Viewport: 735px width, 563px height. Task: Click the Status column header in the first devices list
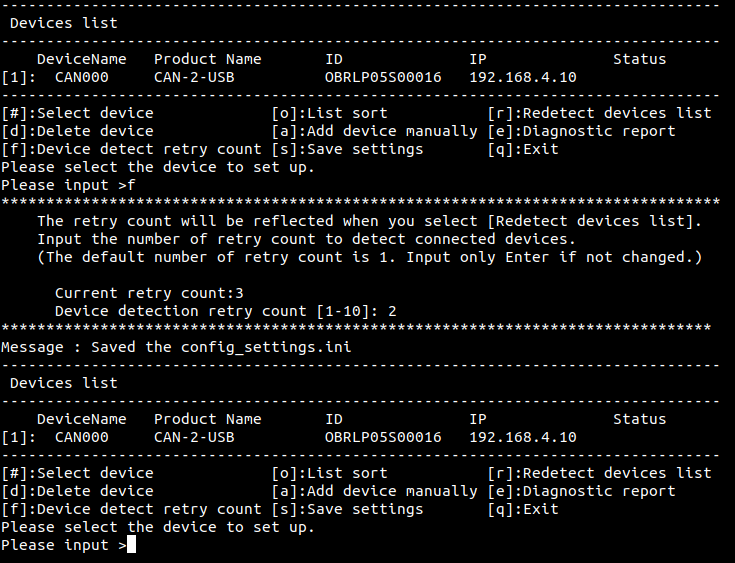coord(640,59)
